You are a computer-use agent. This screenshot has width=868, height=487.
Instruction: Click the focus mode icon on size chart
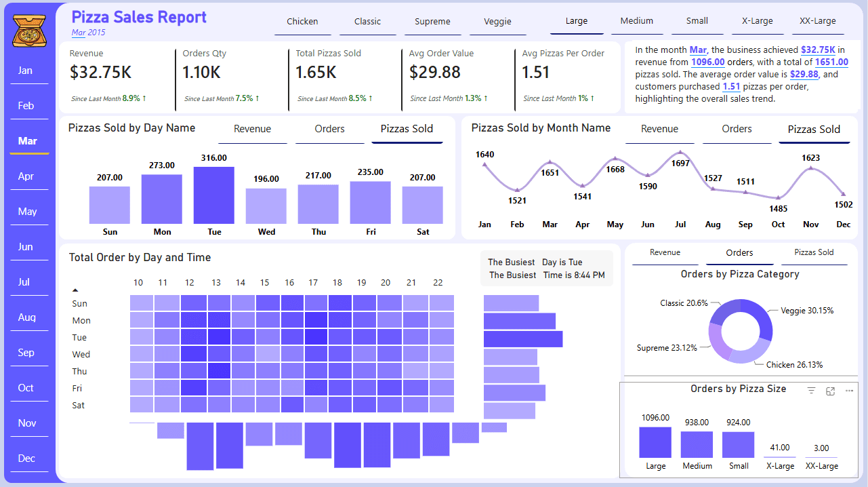click(830, 391)
